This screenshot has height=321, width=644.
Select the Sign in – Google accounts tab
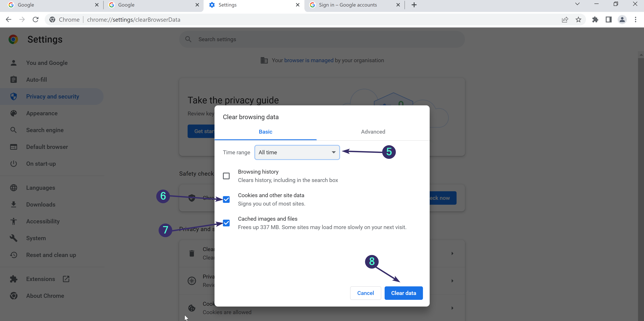pos(348,5)
